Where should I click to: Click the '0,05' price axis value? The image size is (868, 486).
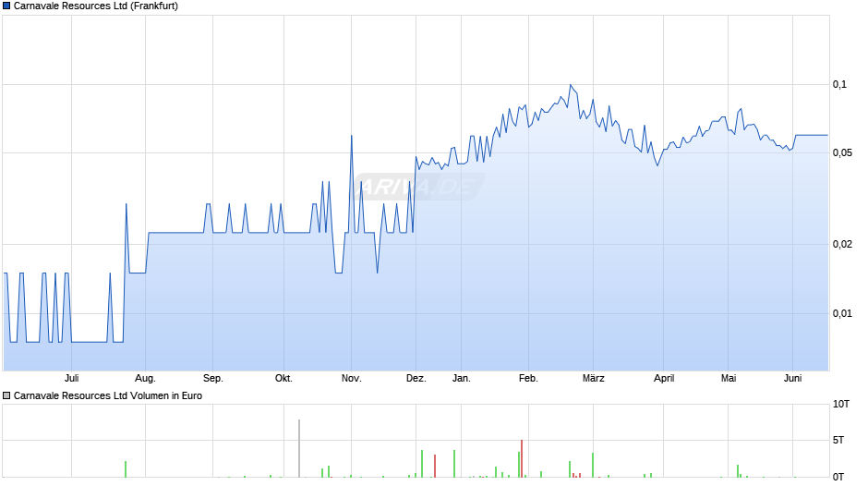click(842, 153)
